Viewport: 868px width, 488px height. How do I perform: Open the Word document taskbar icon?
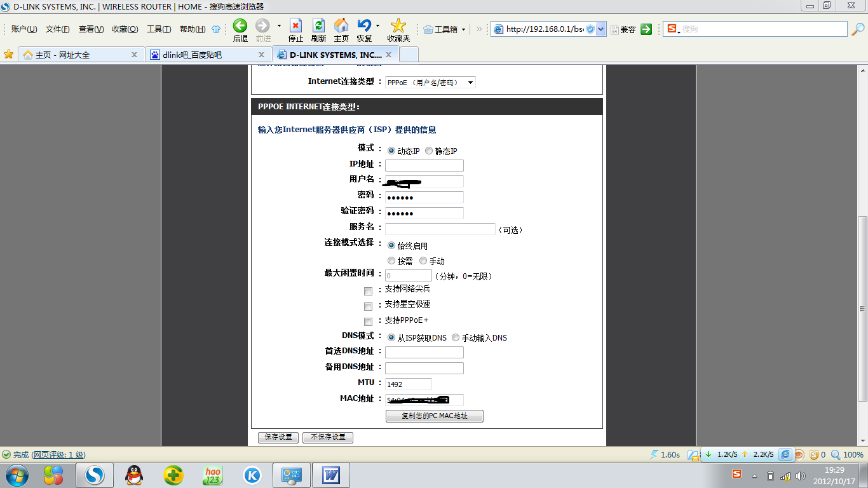tap(331, 475)
